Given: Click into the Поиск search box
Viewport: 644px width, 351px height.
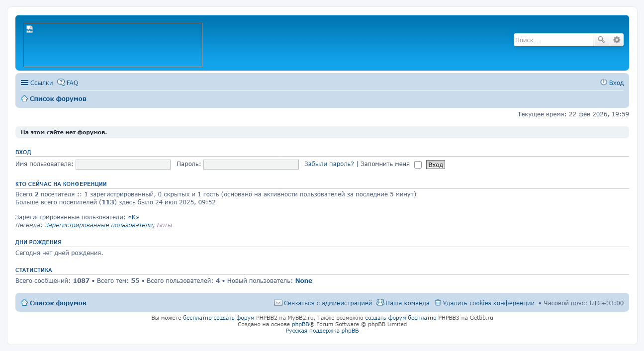Looking at the screenshot, I should pos(553,40).
